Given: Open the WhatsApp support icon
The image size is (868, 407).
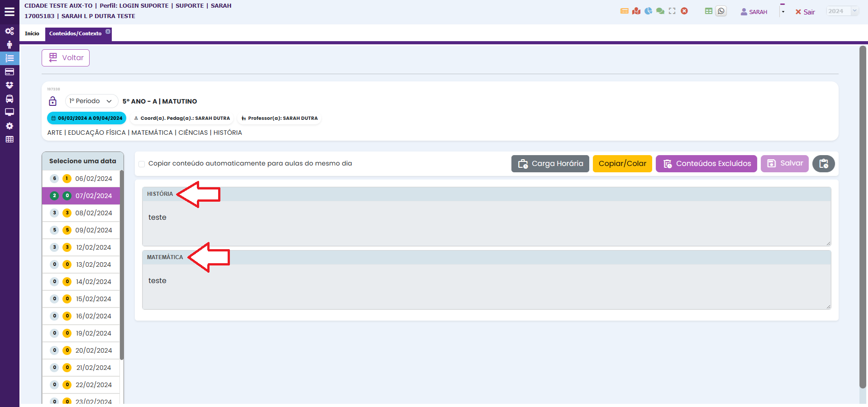Looking at the screenshot, I should (x=721, y=11).
